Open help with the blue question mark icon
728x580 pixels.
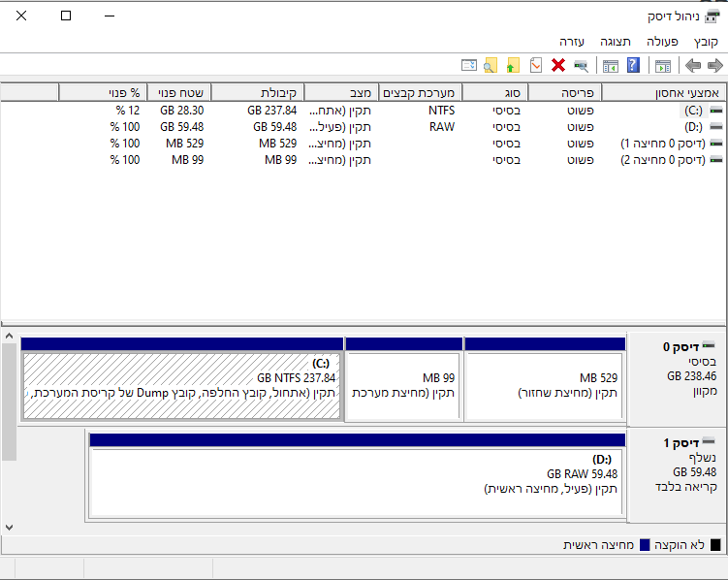click(x=633, y=66)
